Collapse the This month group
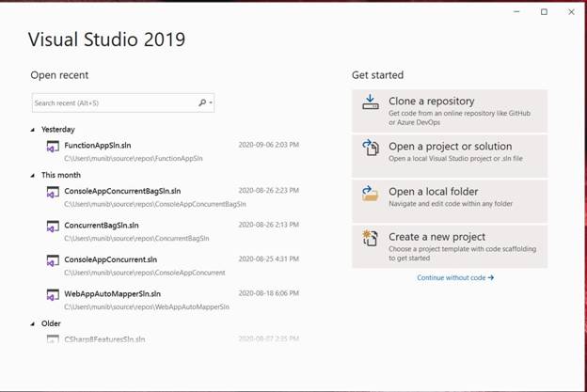The height and width of the screenshot is (392, 587). (33, 176)
